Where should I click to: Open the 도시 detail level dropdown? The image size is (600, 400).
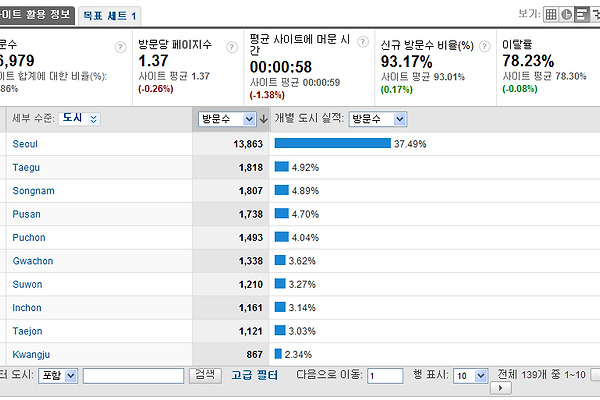80,119
